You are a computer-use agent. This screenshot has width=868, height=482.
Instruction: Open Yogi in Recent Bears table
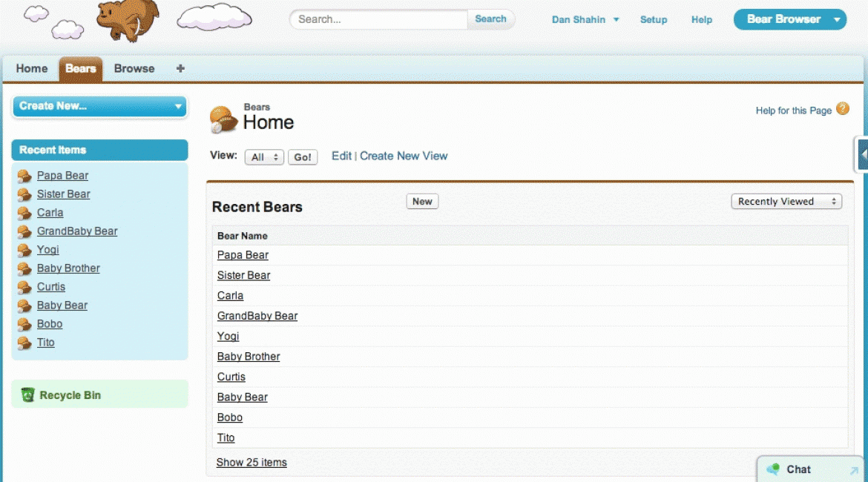228,337
